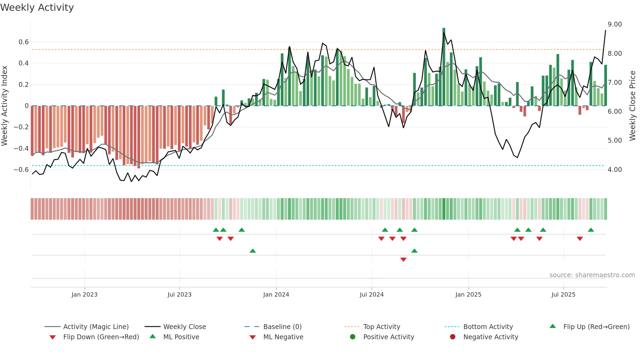The width and height of the screenshot is (644, 362).
Task: Click the −0.6 tick on left axis
Action: (x=21, y=169)
